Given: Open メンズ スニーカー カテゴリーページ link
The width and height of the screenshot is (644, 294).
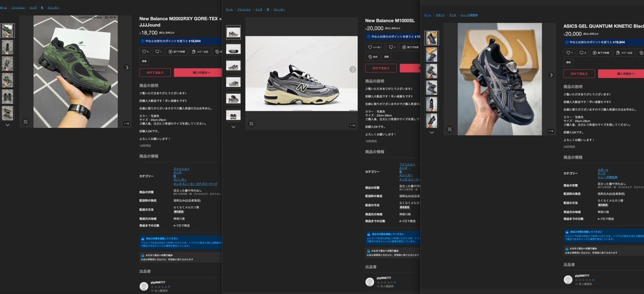Looking at the screenshot, I should tap(196, 184).
